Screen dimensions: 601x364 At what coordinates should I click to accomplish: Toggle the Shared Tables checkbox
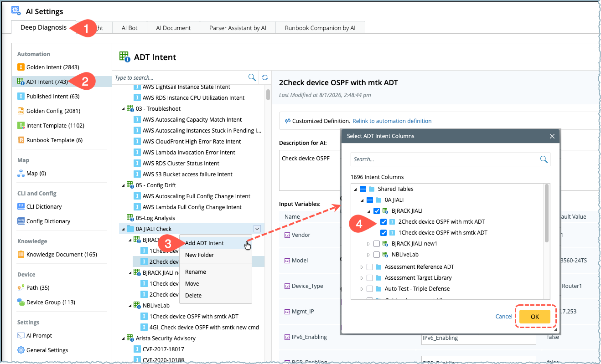(x=363, y=189)
